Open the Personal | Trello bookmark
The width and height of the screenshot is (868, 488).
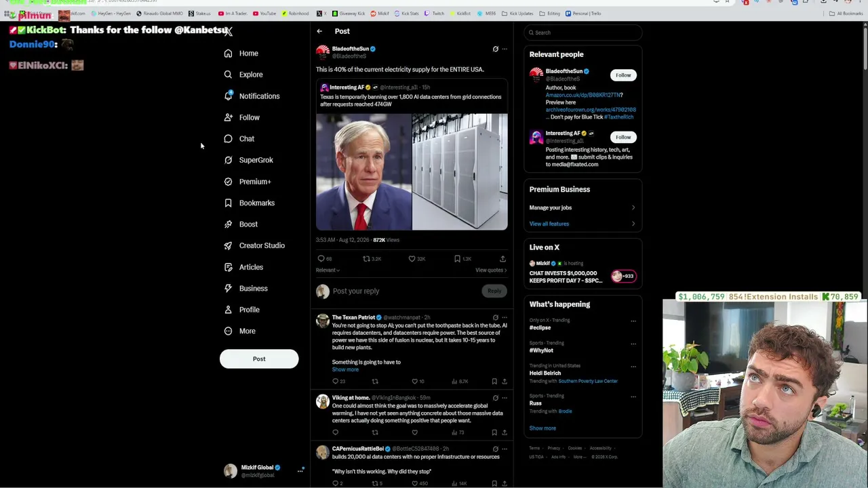click(x=583, y=14)
